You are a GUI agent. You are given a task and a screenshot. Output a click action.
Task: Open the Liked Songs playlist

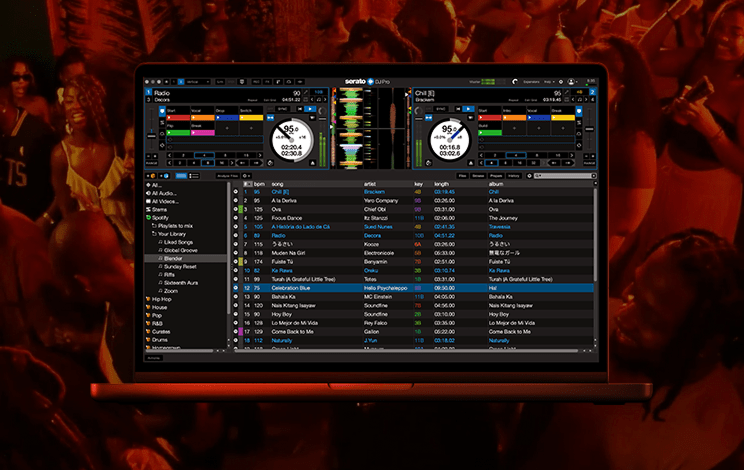(178, 242)
